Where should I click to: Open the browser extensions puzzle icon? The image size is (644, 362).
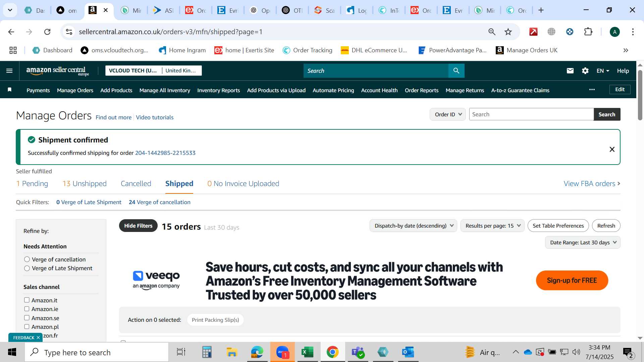click(x=588, y=32)
